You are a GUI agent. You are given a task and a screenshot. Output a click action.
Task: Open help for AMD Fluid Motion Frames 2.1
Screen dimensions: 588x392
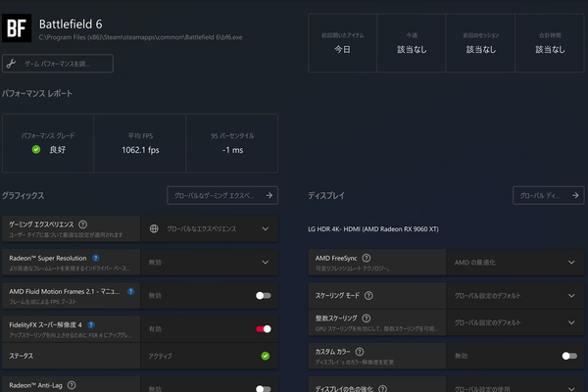tap(130, 291)
